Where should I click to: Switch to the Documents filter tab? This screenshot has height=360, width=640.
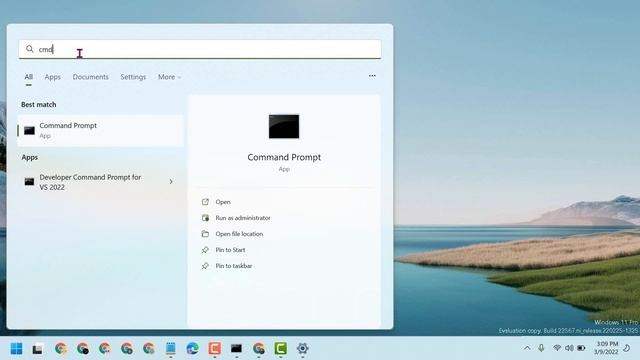coord(91,77)
